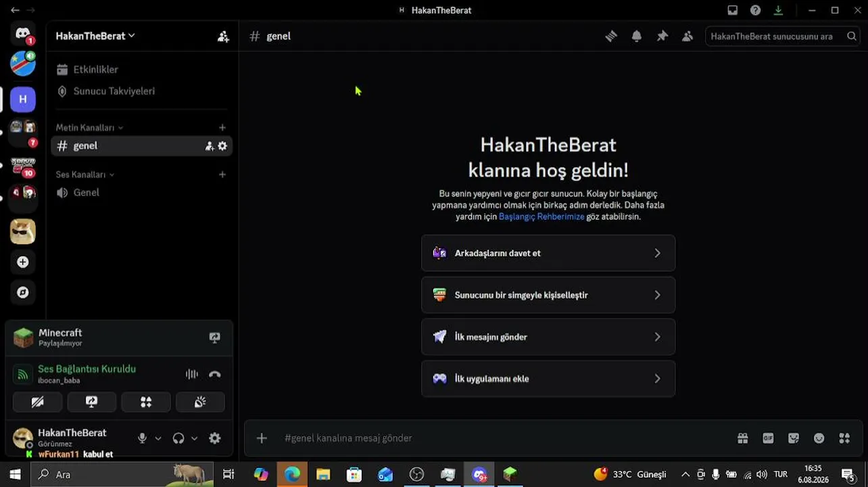The width and height of the screenshot is (868, 487).
Task: Open settings gear for genel channel
Action: [222, 146]
